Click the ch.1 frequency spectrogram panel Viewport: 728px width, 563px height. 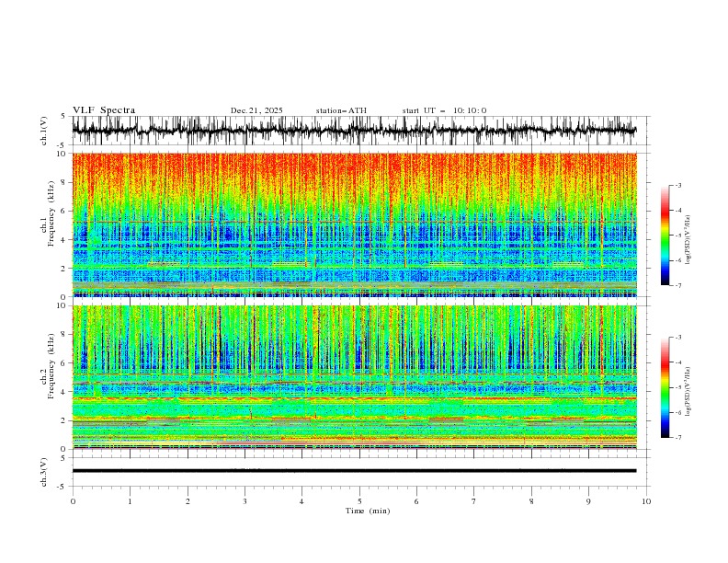(x=354, y=224)
